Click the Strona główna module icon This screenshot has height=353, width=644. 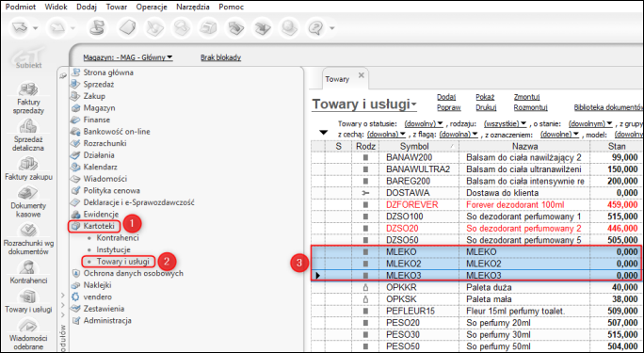tap(75, 72)
